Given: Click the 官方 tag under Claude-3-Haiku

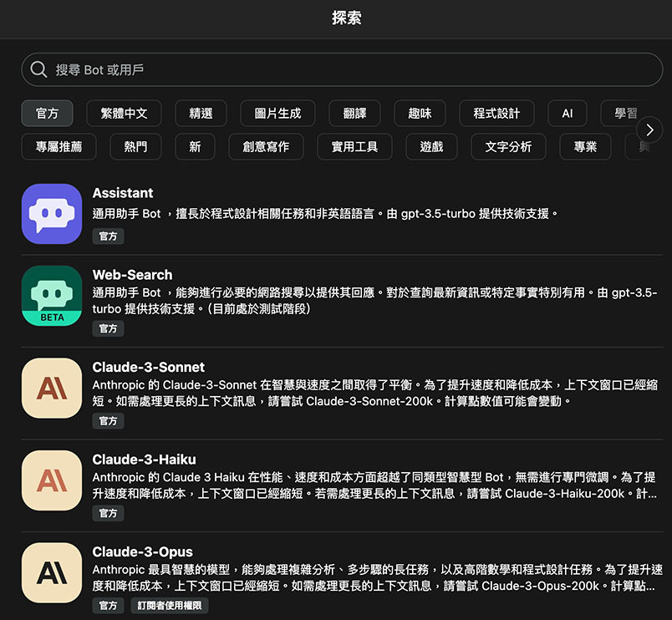Looking at the screenshot, I should [108, 513].
